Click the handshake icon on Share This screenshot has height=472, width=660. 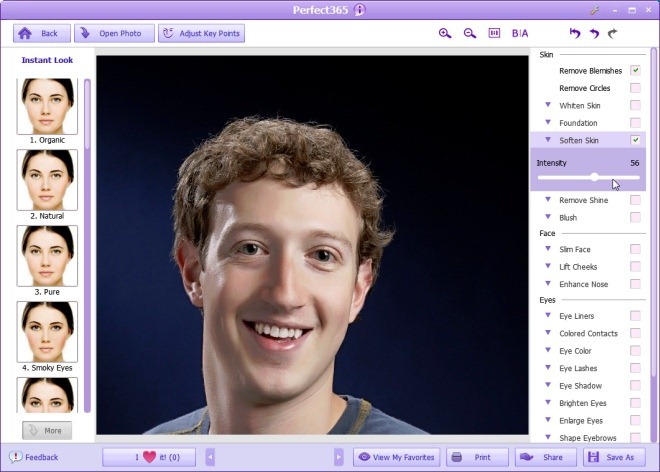click(x=527, y=457)
